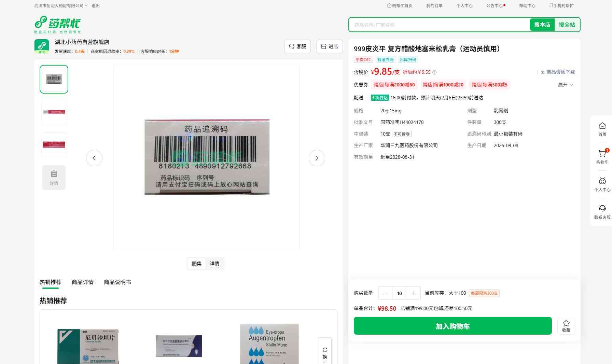
Task: Click the refresh recommendations (换一换) icon
Action: (x=325, y=350)
